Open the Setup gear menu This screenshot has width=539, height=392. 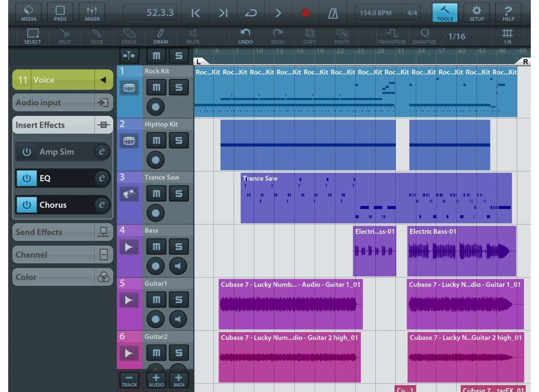(477, 13)
